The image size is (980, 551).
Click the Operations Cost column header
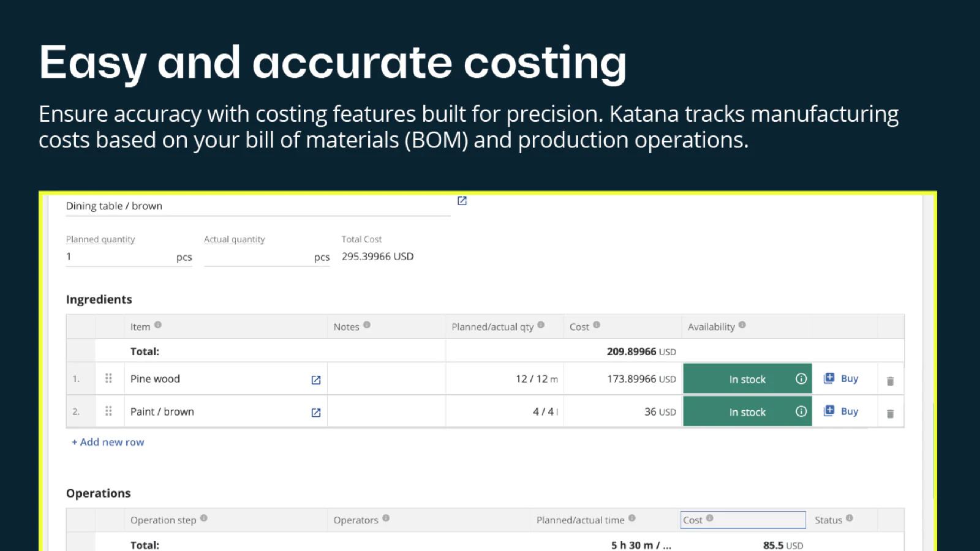click(742, 520)
